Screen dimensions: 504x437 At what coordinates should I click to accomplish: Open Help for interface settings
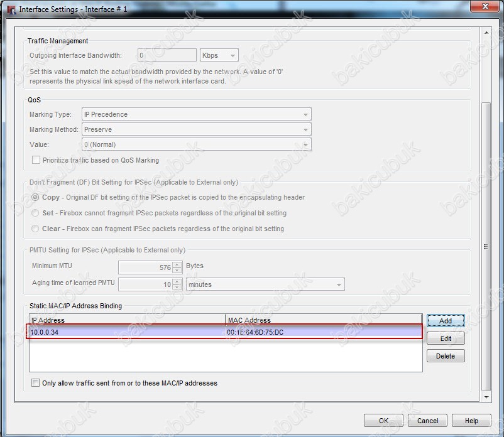471,421
